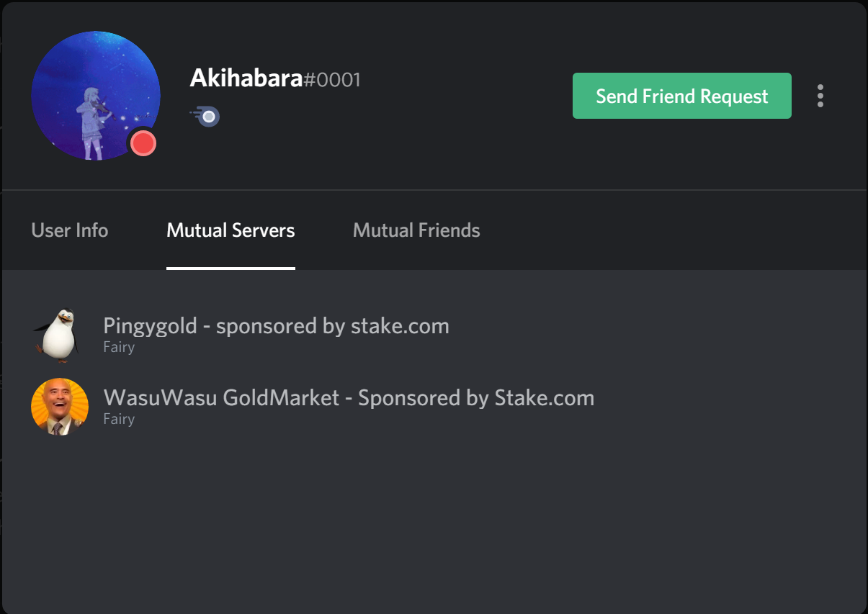Send a friend request to Akihabara
The height and width of the screenshot is (614, 868).
coord(681,96)
